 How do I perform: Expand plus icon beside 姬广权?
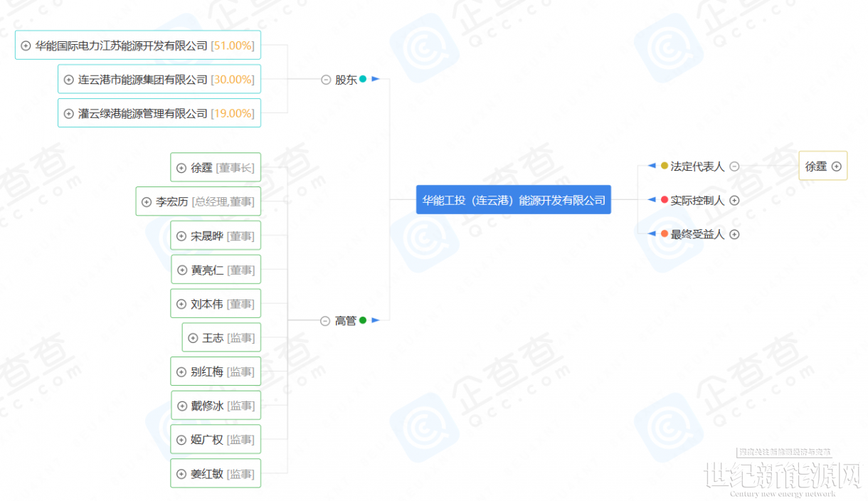coord(181,440)
